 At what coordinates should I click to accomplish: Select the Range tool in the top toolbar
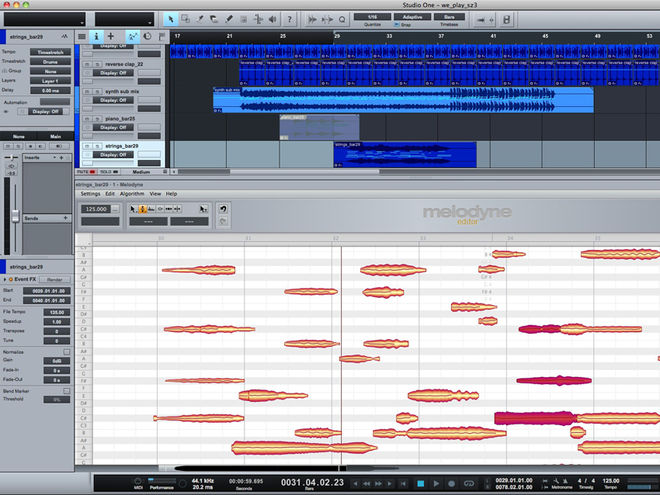tap(185, 19)
